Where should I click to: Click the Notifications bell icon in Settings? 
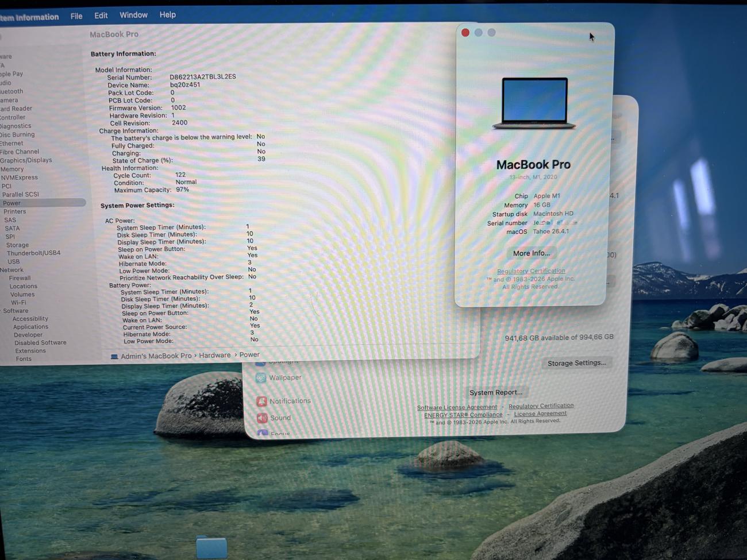pyautogui.click(x=261, y=401)
